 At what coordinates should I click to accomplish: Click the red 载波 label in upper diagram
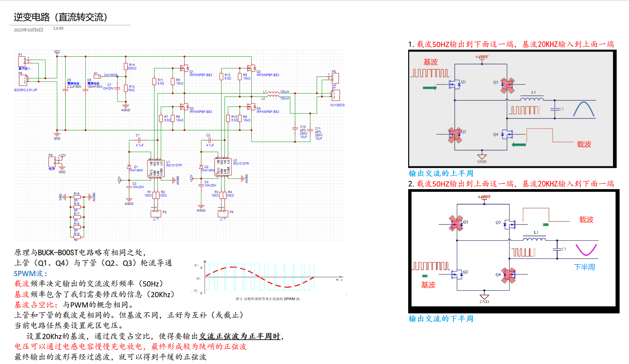(x=584, y=144)
